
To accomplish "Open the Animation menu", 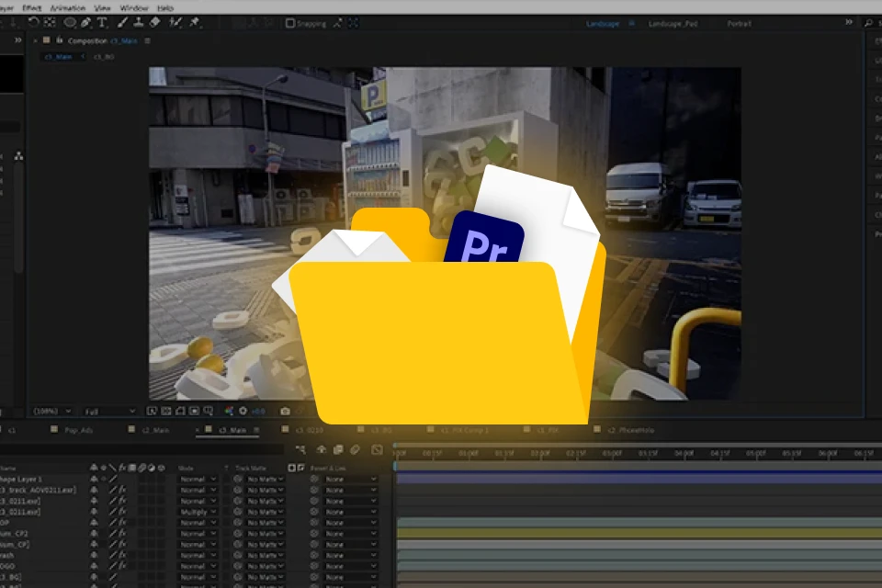I will (67, 8).
